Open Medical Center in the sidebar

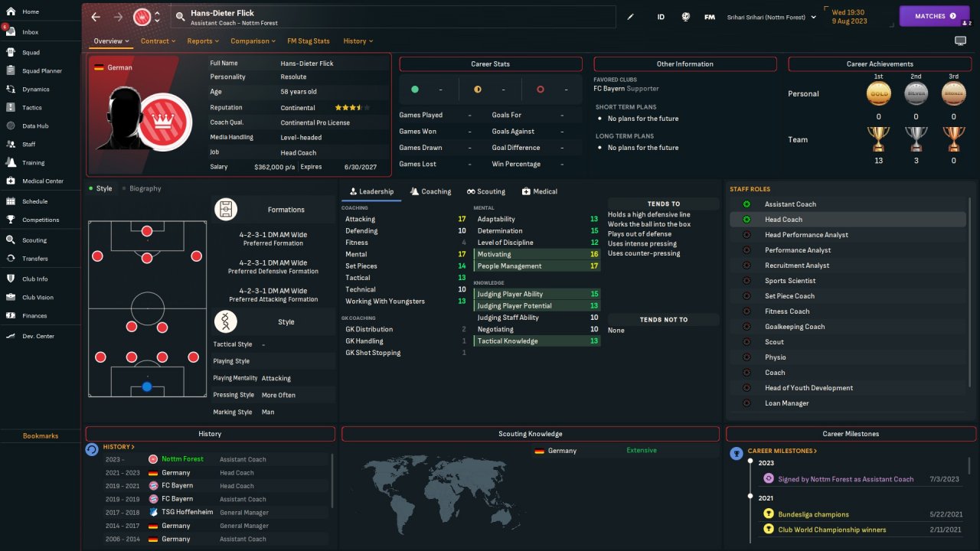click(42, 181)
